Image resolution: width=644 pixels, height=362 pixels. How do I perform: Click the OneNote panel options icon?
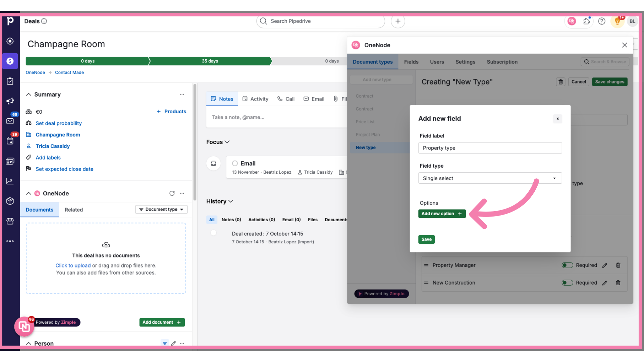click(182, 193)
